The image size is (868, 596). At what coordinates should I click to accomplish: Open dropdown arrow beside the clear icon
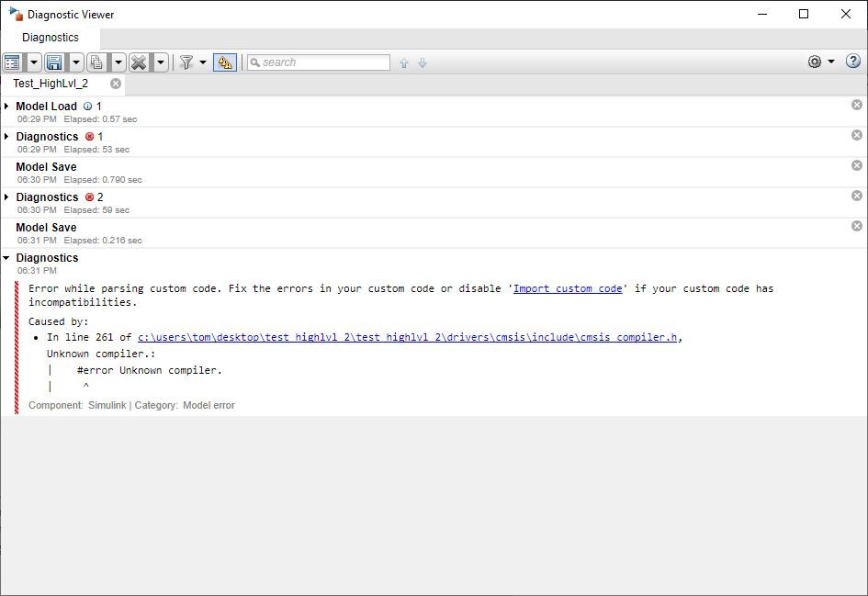[161, 62]
